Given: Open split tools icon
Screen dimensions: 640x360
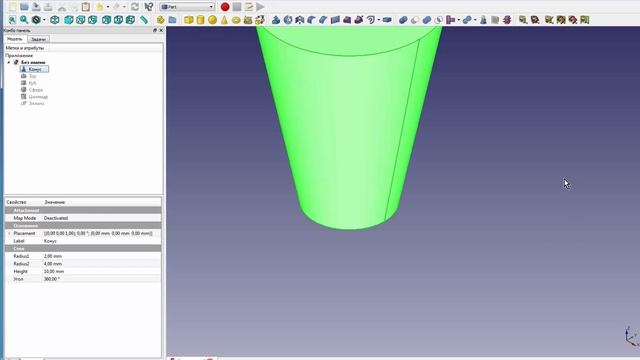Looking at the screenshot, I should (467, 20).
